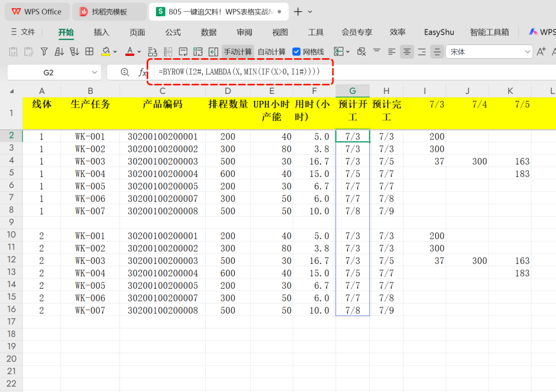Viewport: 556px width, 392px height.
Task: Click the paste-as-values clipboard icon
Action: pos(14,52)
